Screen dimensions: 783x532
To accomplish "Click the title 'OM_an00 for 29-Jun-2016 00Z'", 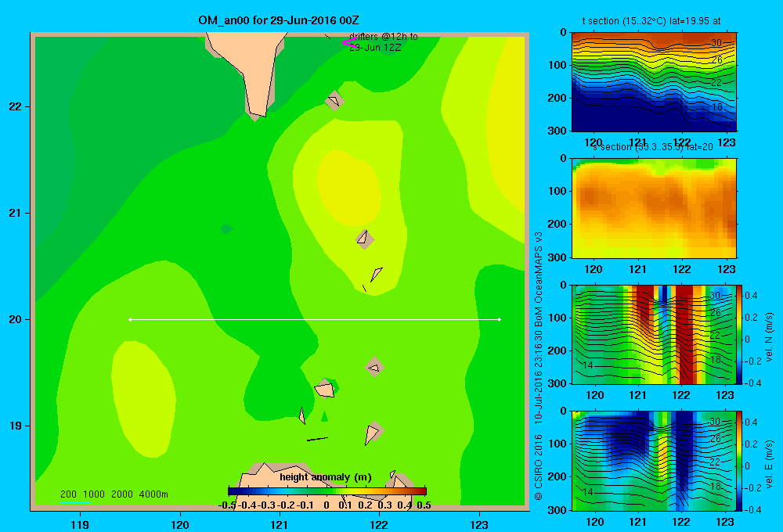I will [x=278, y=20].
